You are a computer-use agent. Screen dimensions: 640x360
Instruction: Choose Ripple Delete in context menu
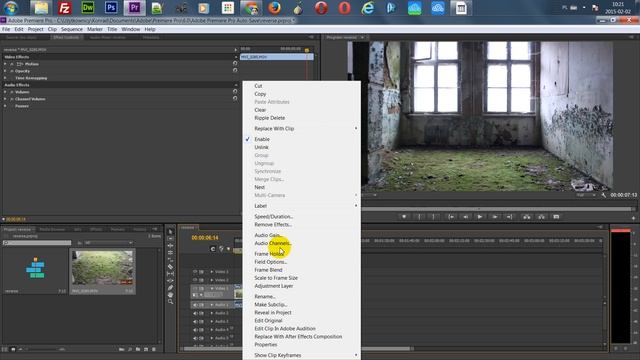pyautogui.click(x=302, y=118)
